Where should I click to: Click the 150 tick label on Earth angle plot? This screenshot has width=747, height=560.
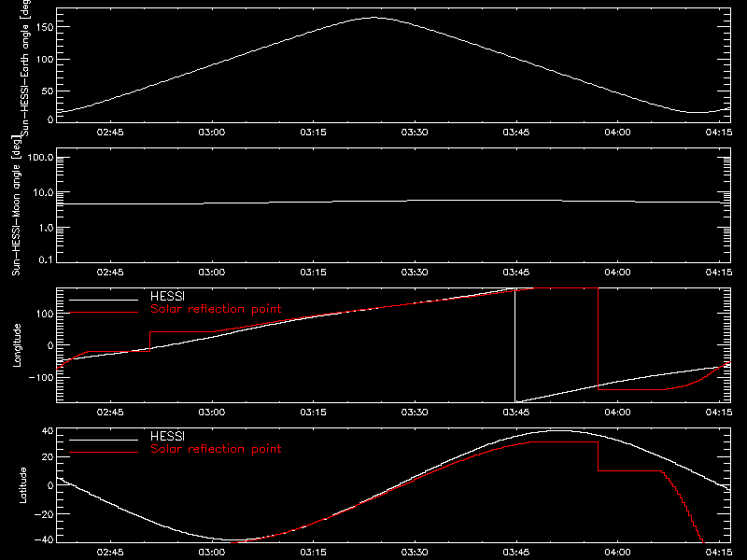[45, 28]
